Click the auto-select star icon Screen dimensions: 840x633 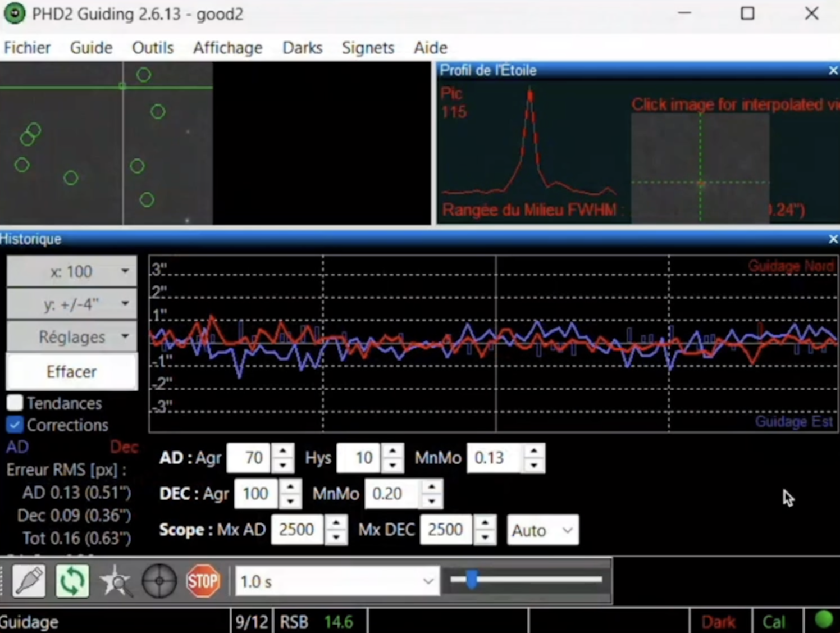116,581
